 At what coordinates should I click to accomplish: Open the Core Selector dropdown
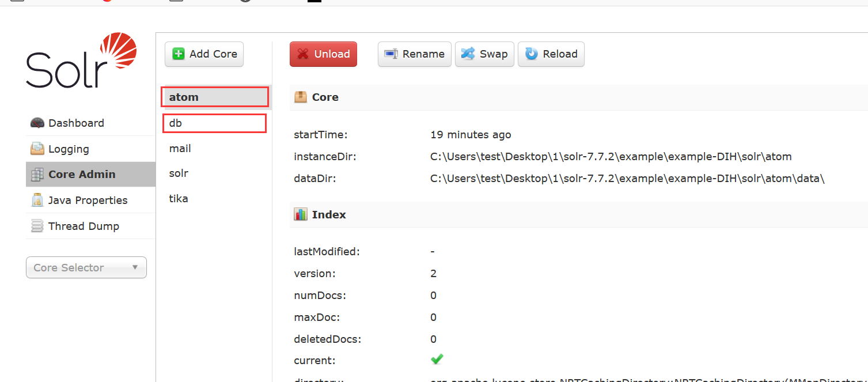(x=86, y=267)
